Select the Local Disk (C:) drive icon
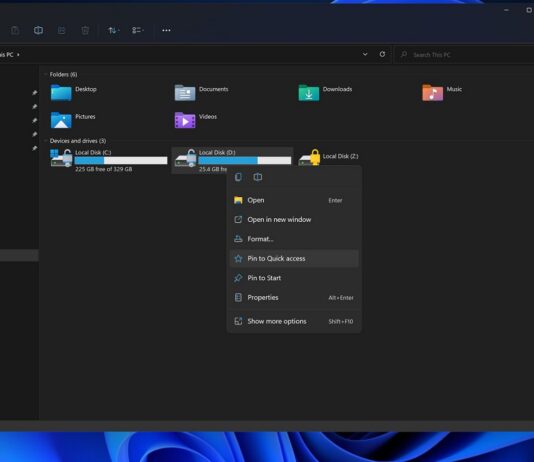The width and height of the screenshot is (534, 462). point(62,158)
